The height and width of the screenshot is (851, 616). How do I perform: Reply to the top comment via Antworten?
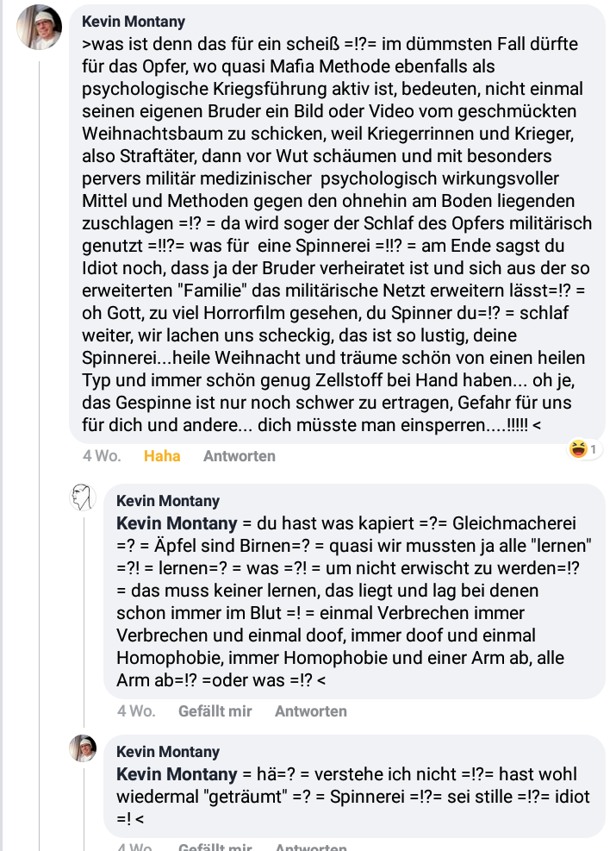coord(240,456)
